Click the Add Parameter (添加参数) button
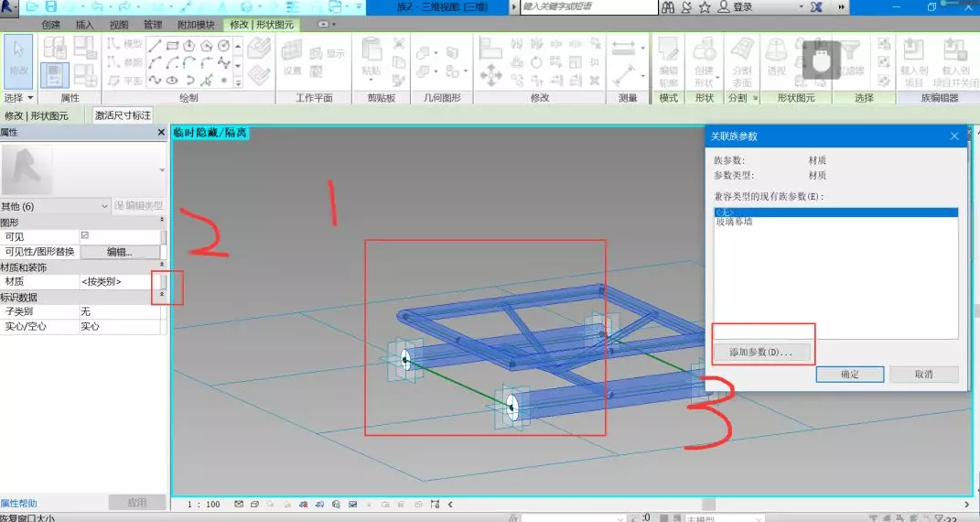Viewport: 980px width, 522px height. (x=761, y=352)
